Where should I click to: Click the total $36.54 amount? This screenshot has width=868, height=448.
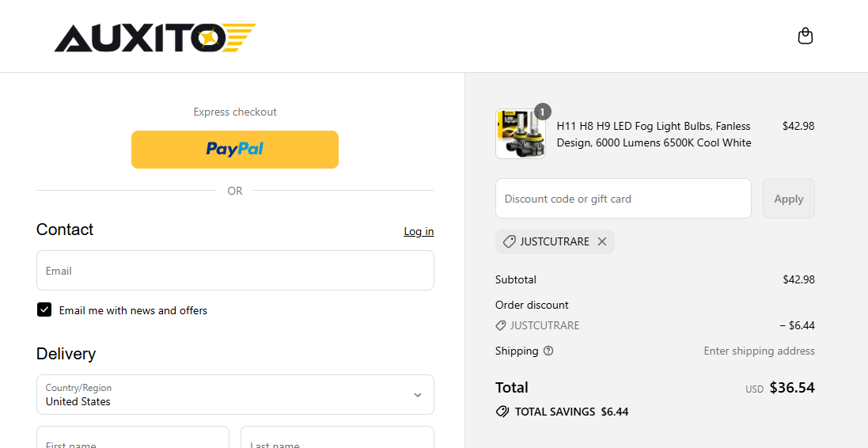(791, 388)
